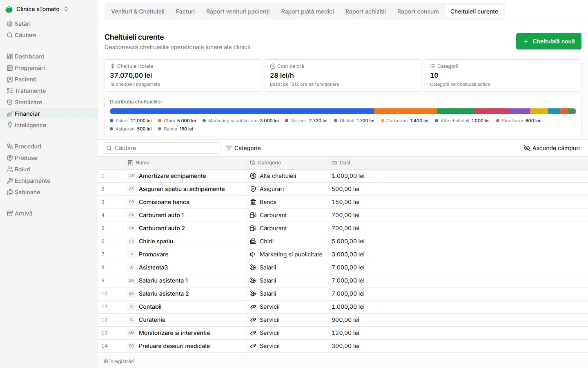Select the Chirie spatiu expense row

pos(343,241)
